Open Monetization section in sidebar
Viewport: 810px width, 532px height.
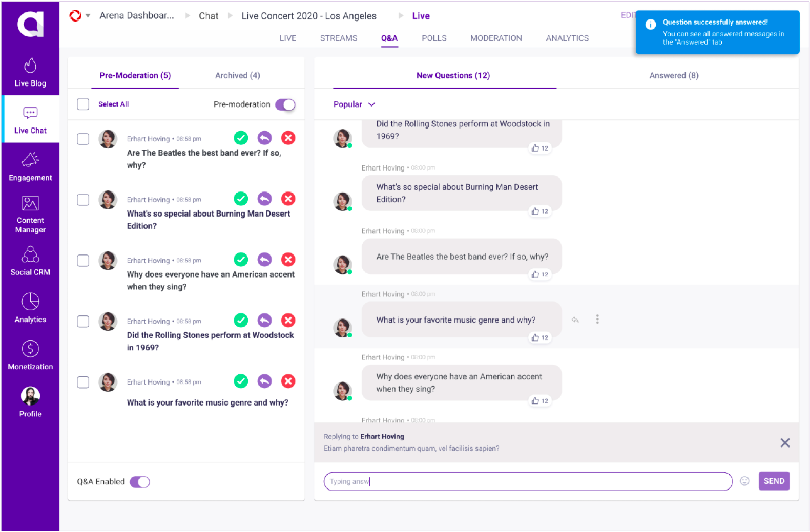30,355
